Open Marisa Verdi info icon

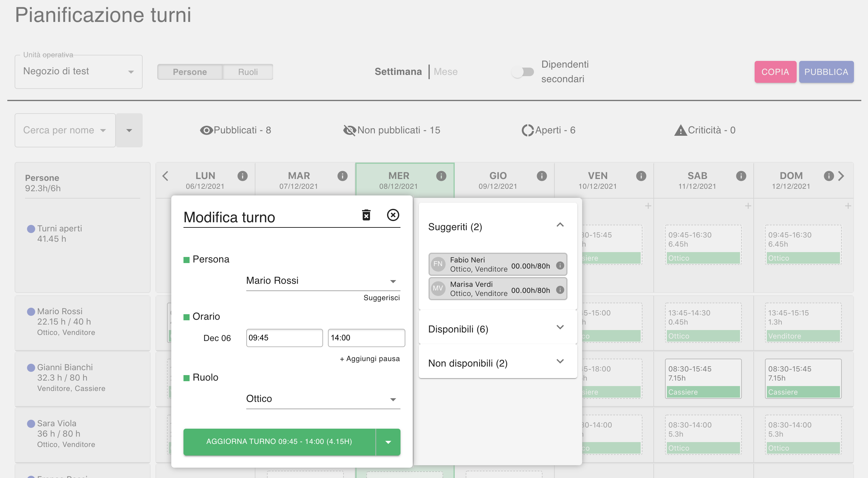(x=560, y=290)
